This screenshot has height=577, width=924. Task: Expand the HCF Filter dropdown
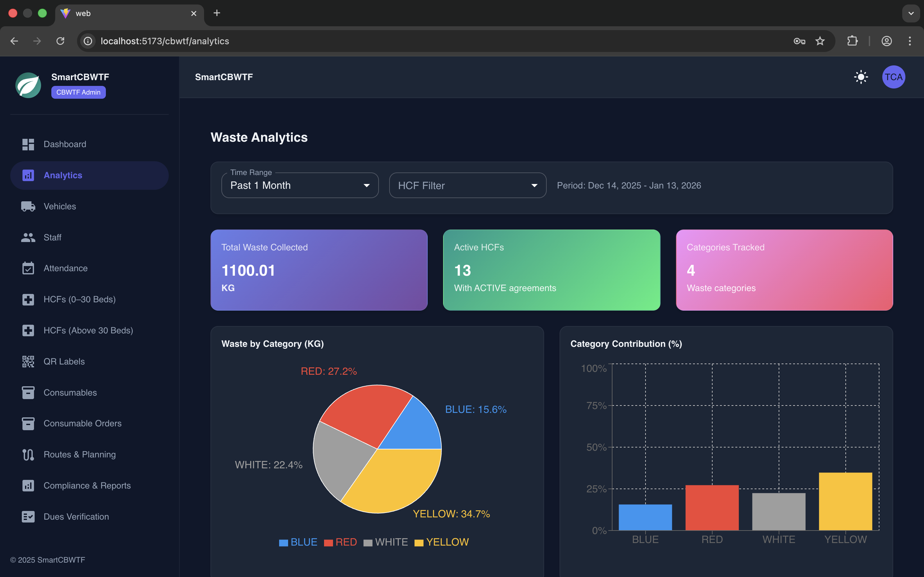(x=466, y=185)
